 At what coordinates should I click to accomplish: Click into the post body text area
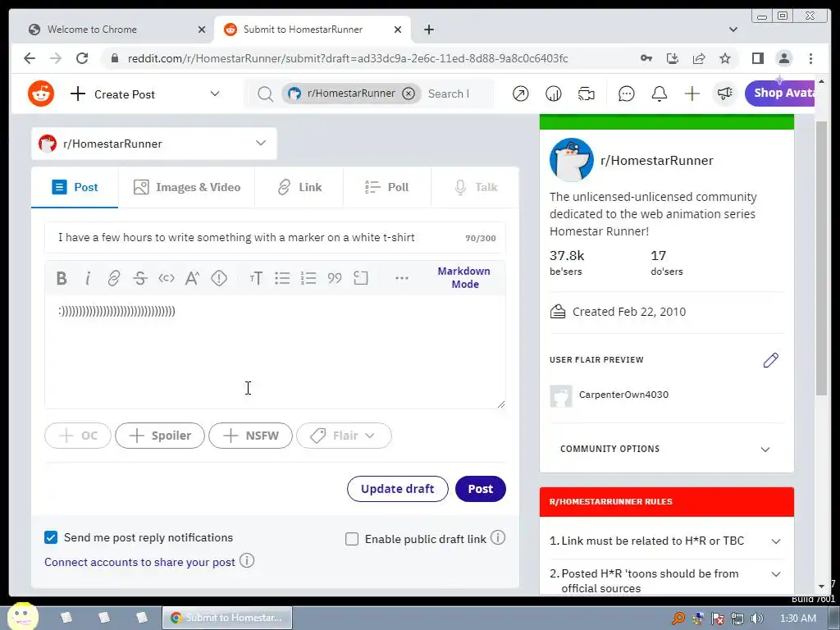pyautogui.click(x=275, y=351)
